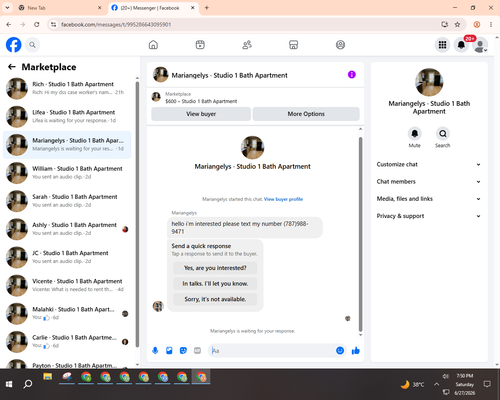500x400 pixels.
Task: Expand Customize chat section
Action: click(429, 164)
